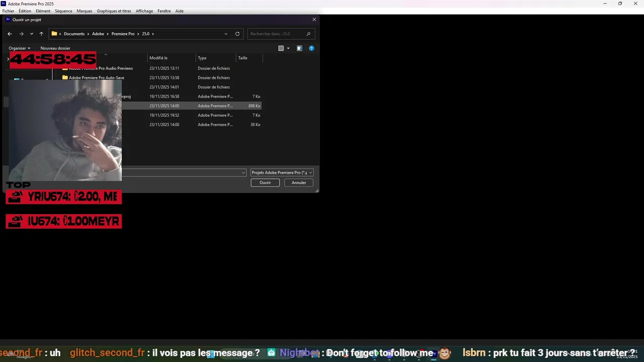This screenshot has height=362, width=644.
Task: Expand the chevron after 25.0 breadcrumb
Action: click(x=153, y=34)
